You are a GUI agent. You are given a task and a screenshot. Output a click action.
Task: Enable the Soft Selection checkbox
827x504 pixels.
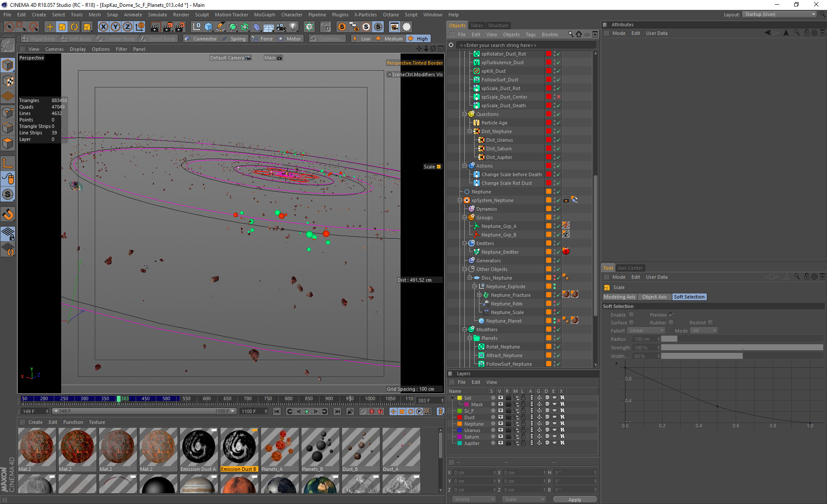pyautogui.click(x=631, y=315)
